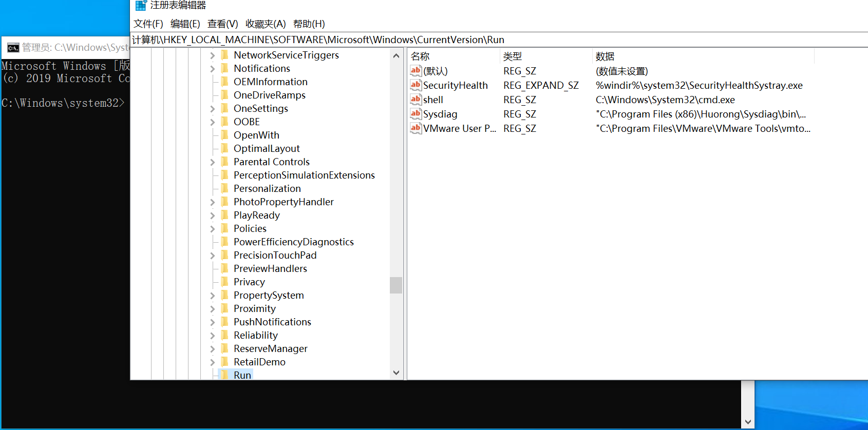
Task: Select the VMware User Process value icon
Action: coord(416,128)
